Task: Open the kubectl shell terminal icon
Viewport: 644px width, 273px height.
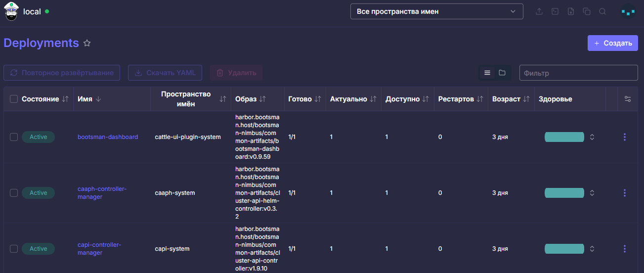Action: pos(555,11)
